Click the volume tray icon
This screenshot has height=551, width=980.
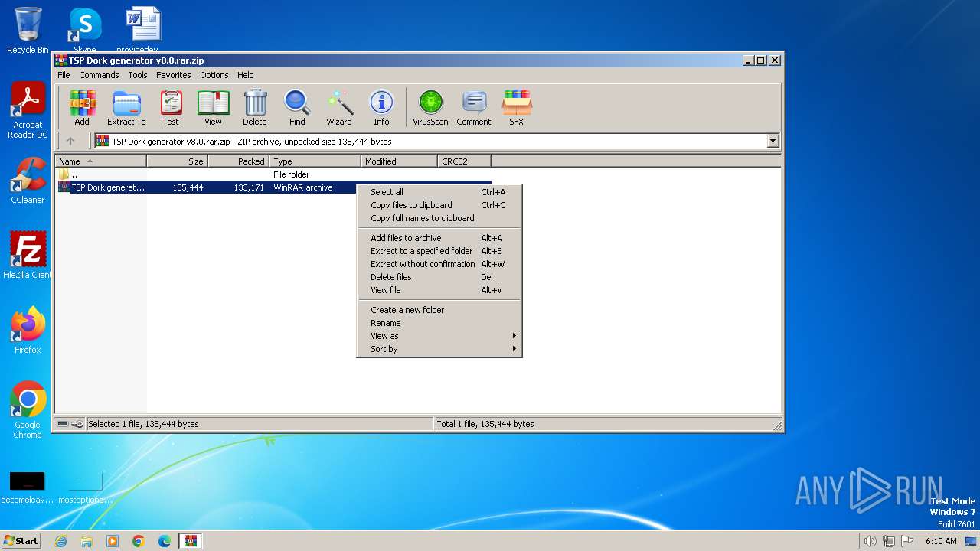point(870,541)
